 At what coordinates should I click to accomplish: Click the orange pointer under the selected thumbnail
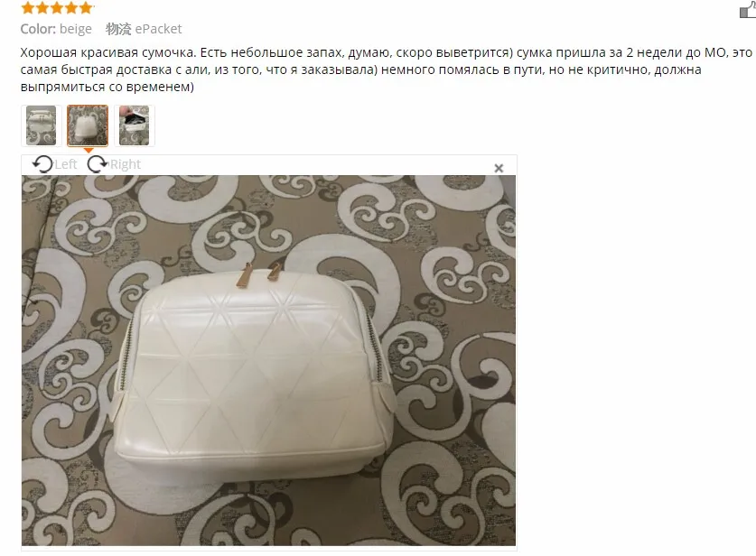click(x=89, y=151)
